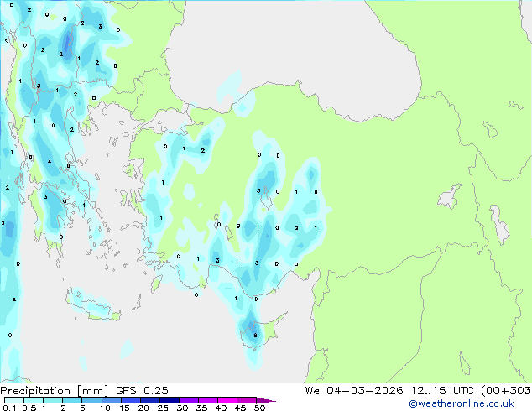Click the '15' legend tick label
Screen dimensions: 532x411
point(124,408)
